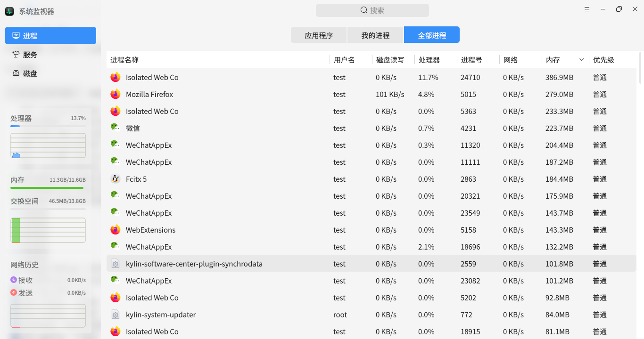The width and height of the screenshot is (644, 339).
Task: Click the 网络历史 heading
Action: 25,265
